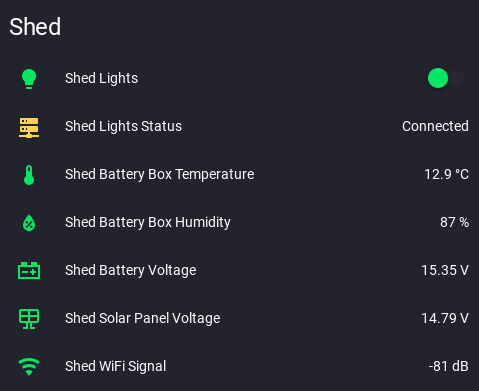Click the WiFi signal icon
The width and height of the screenshot is (479, 391).
pos(29,367)
